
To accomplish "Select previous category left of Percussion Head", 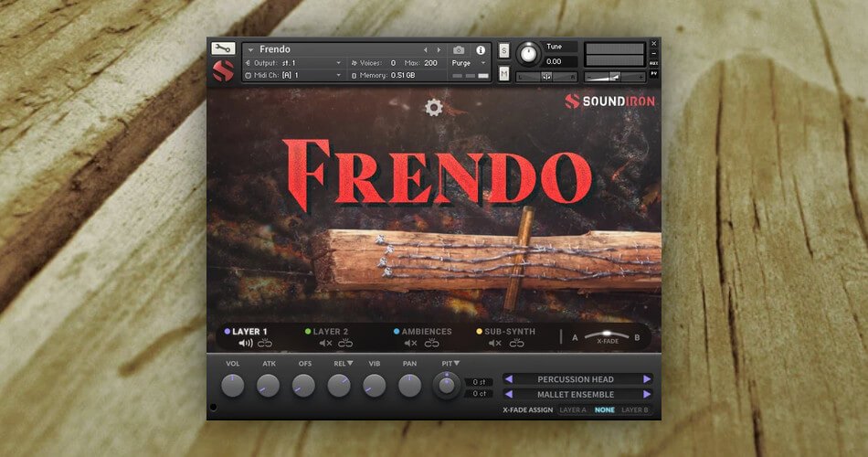I will point(509,379).
